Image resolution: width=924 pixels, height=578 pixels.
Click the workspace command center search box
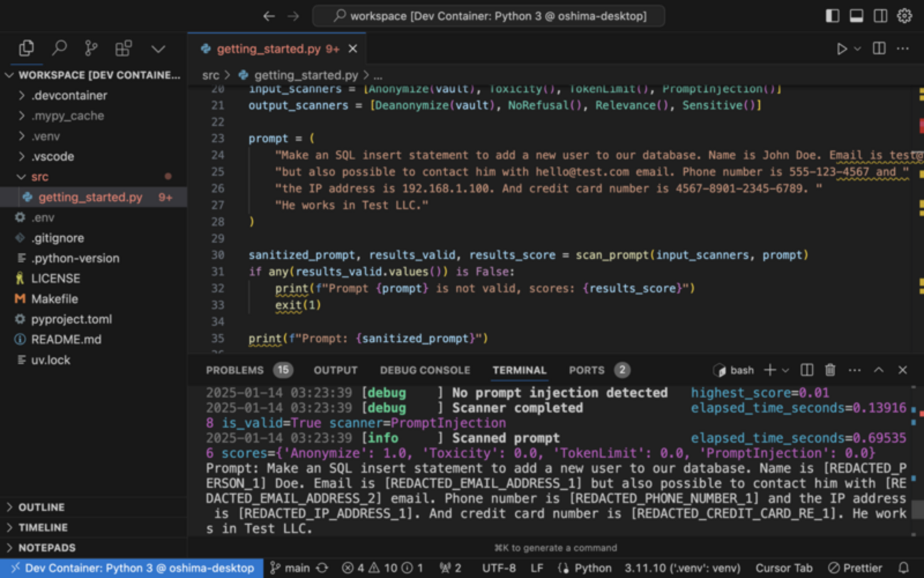(488, 16)
